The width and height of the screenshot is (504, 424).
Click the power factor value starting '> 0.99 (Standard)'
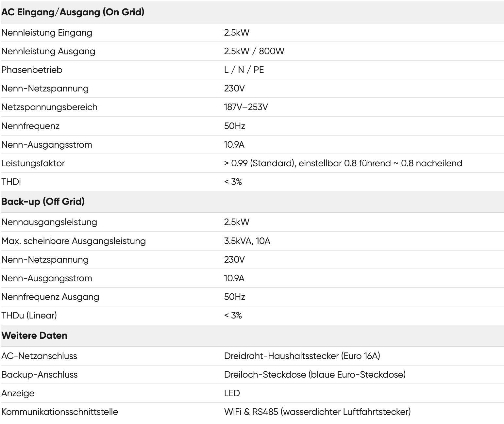tap(343, 163)
